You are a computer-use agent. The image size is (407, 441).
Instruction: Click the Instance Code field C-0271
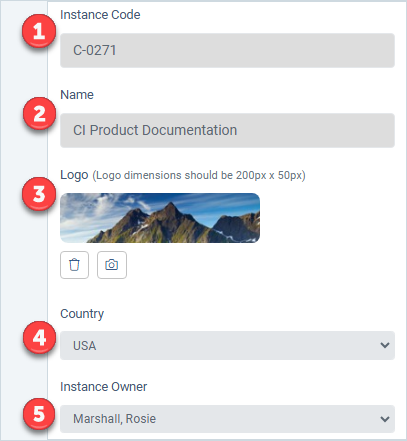tap(227, 50)
